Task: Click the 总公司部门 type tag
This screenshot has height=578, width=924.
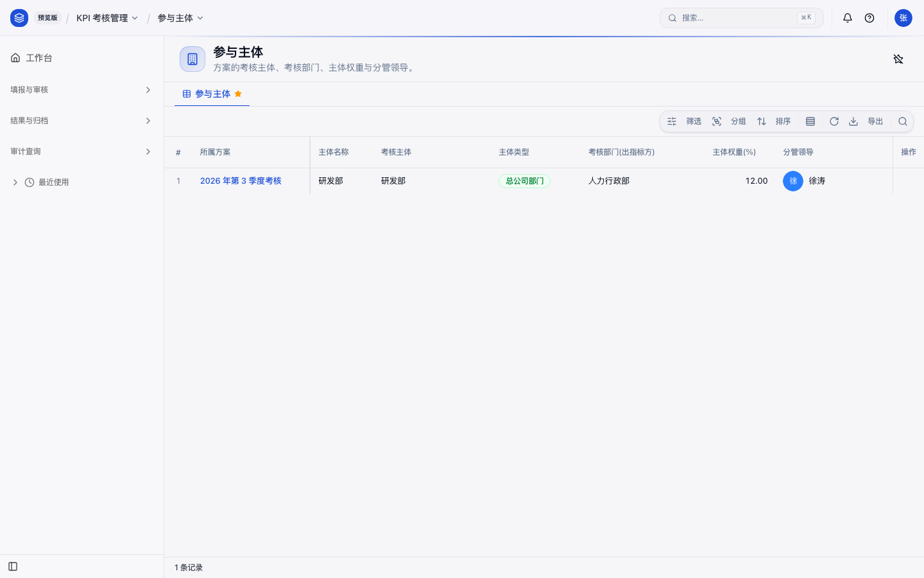Action: click(524, 181)
